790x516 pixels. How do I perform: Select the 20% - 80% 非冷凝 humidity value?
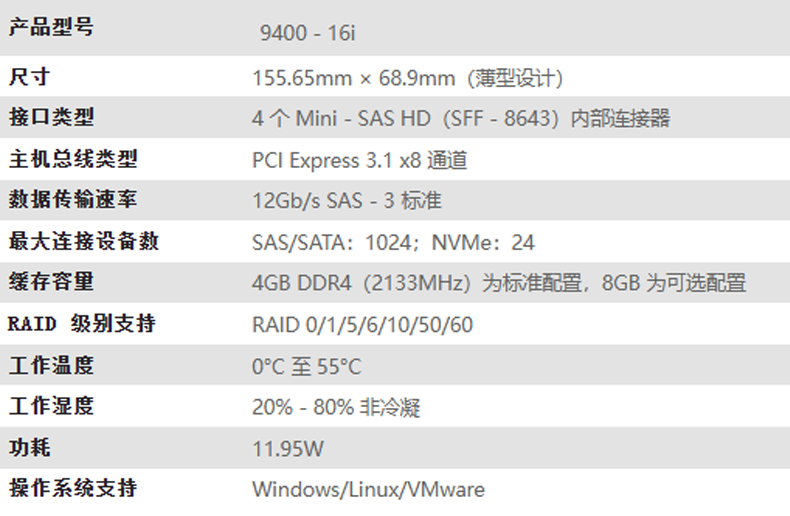pos(335,407)
